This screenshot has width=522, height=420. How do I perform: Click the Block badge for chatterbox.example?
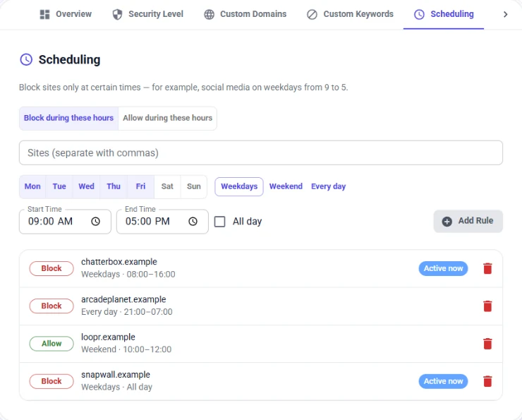(51, 268)
